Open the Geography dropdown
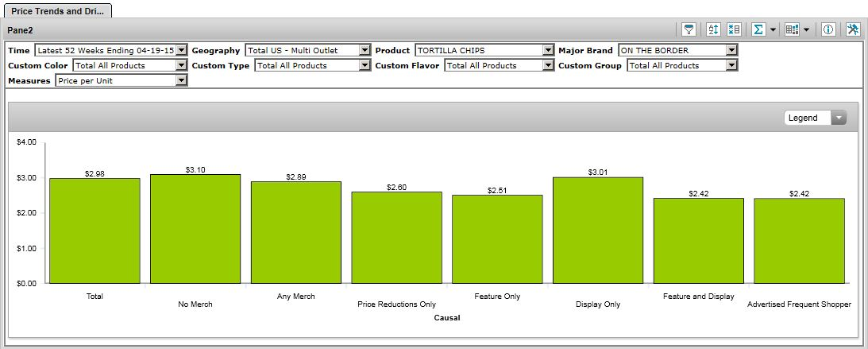Screen dimensions: 868x349 tap(365, 50)
